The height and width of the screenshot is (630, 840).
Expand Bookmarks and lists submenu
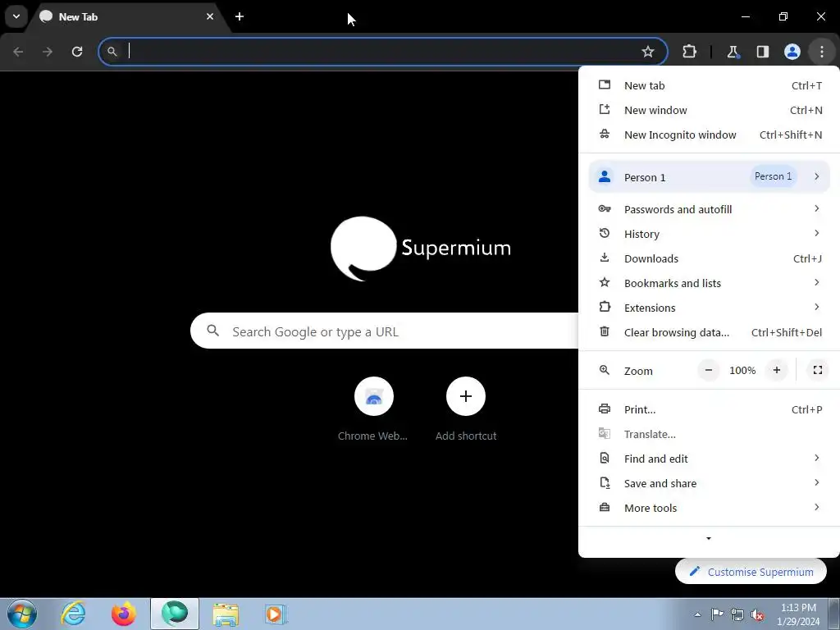coord(710,283)
